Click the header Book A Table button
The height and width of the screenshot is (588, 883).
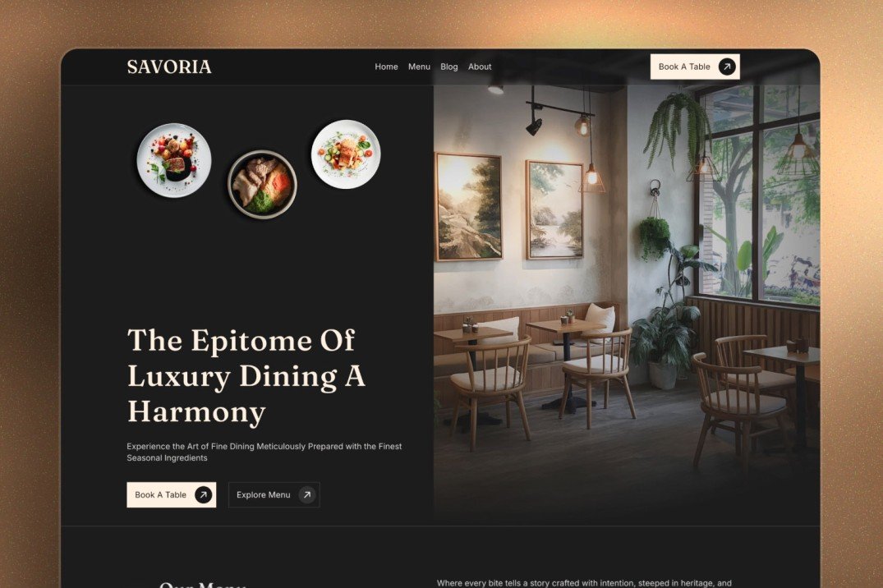(x=695, y=67)
